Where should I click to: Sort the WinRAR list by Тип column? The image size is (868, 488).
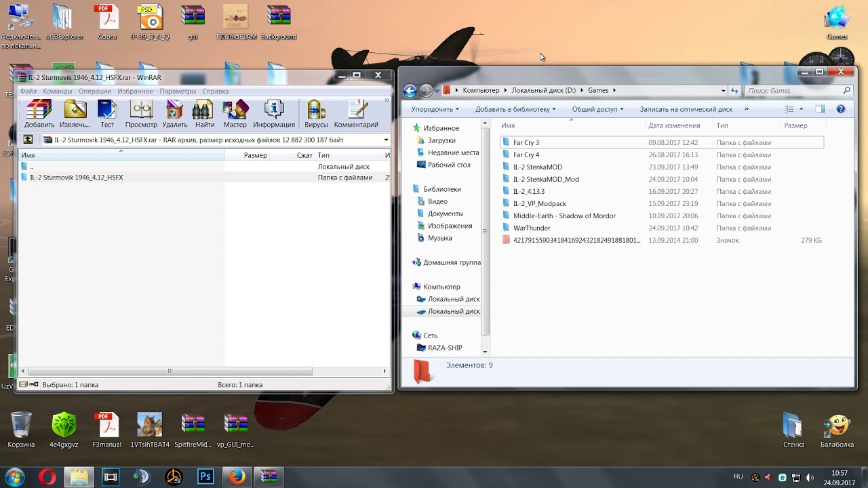pos(349,155)
